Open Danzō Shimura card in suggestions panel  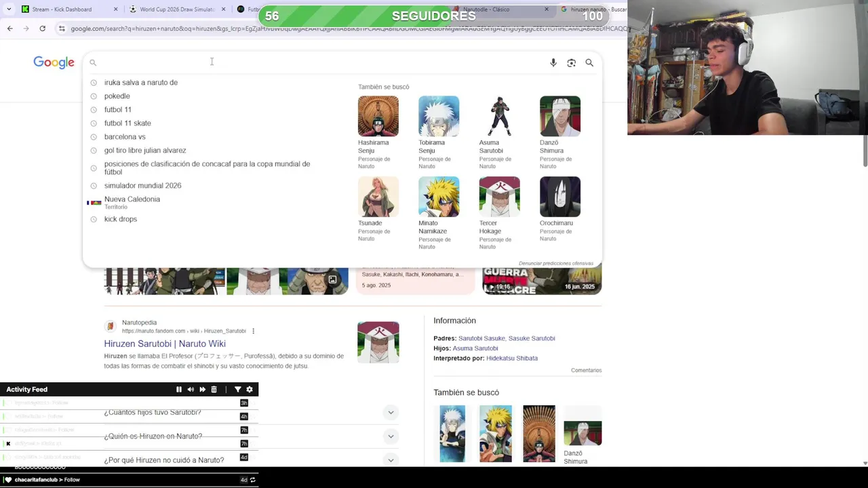coord(560,133)
